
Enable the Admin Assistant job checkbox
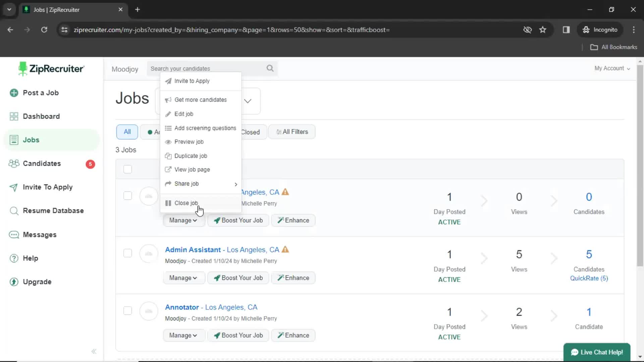(x=127, y=253)
